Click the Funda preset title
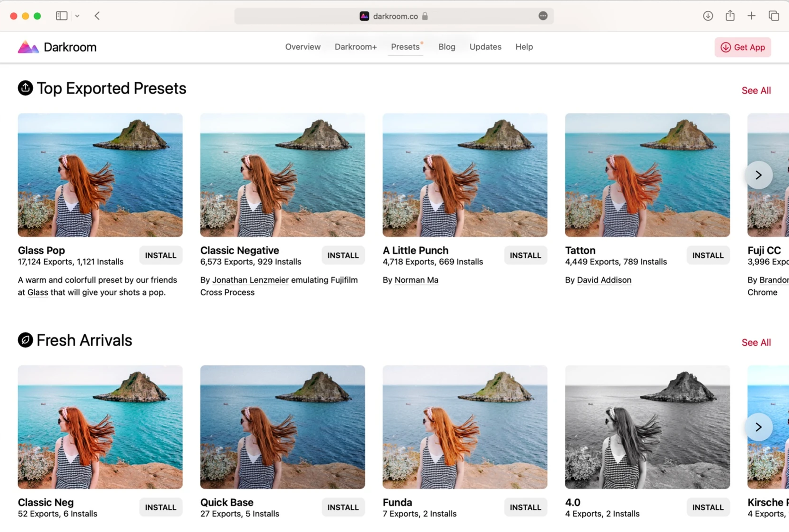Viewport: 789px width, 532px height. [x=398, y=502]
